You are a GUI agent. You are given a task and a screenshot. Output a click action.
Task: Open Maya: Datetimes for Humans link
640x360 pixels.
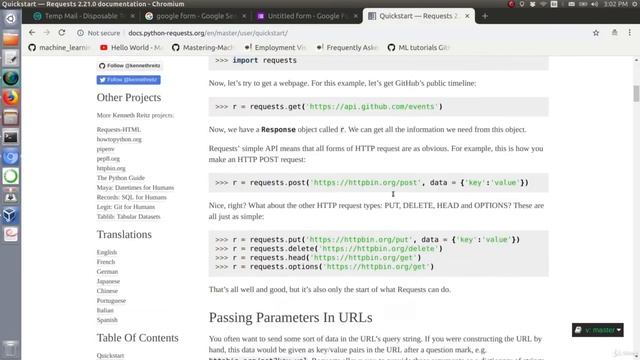[135, 188]
